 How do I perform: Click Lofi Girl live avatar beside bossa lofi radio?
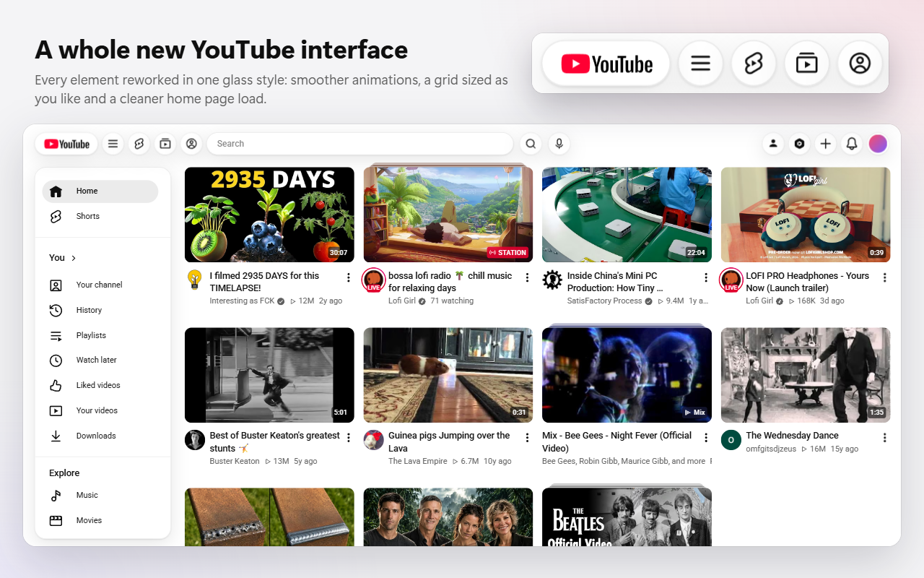tap(373, 280)
